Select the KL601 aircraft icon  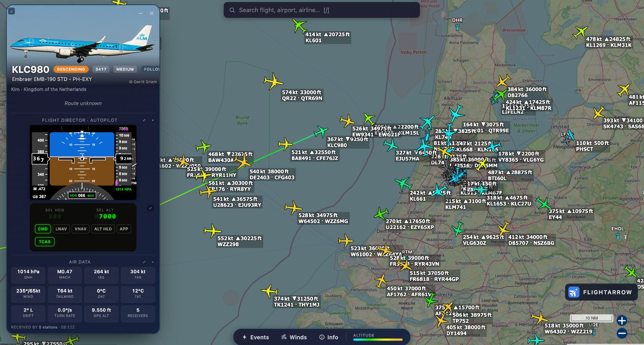299,25
